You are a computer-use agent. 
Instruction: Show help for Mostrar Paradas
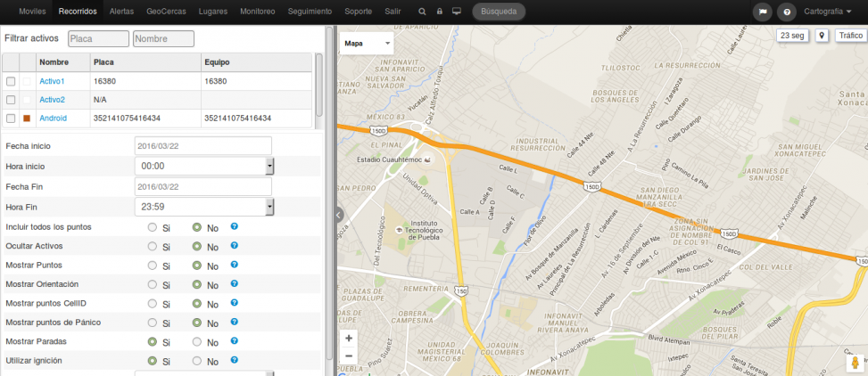[234, 340]
